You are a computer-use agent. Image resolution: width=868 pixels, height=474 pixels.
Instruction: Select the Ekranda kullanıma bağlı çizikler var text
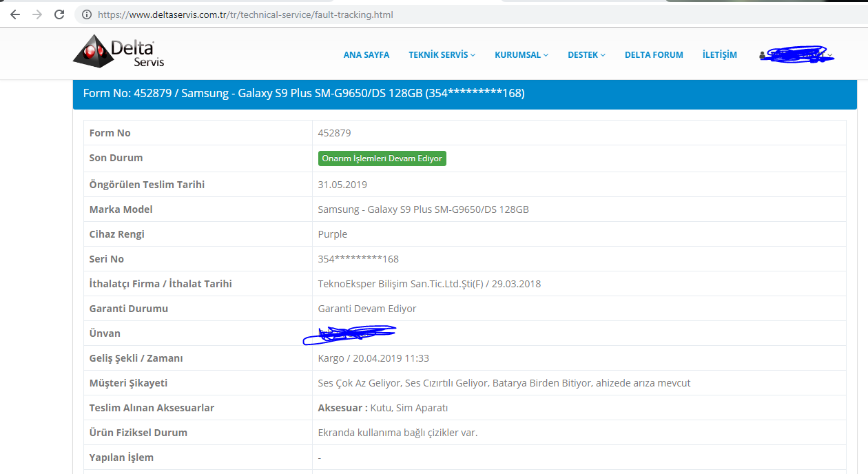tap(398, 433)
